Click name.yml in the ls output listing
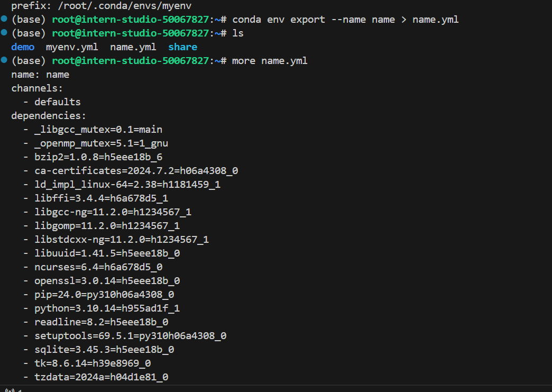Image resolution: width=552 pixels, height=392 pixels. (133, 47)
